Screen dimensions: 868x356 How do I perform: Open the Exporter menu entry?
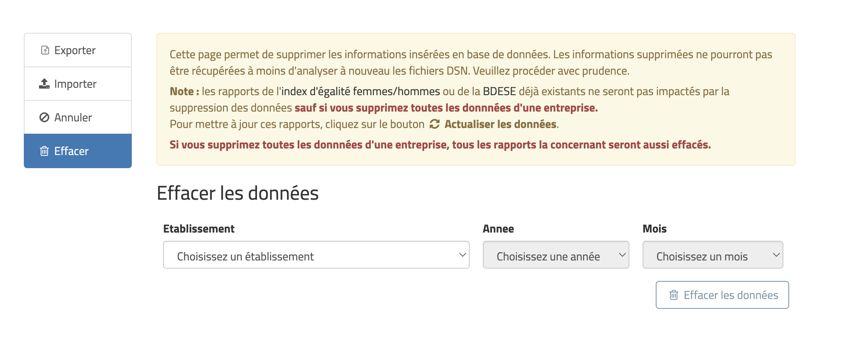78,50
